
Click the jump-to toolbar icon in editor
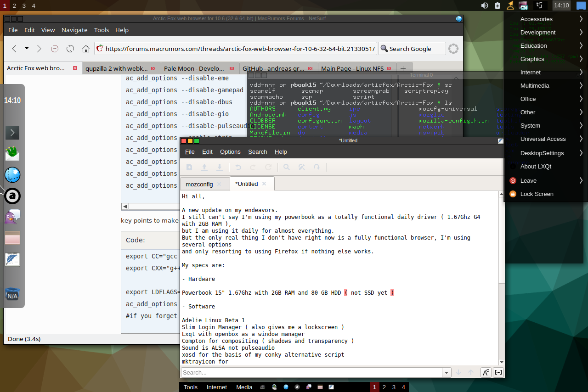click(x=317, y=168)
